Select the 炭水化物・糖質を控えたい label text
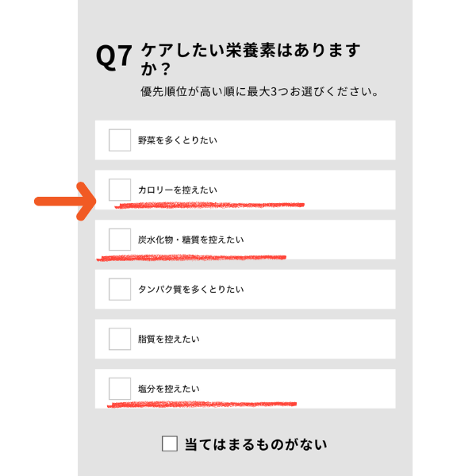The width and height of the screenshot is (476, 476). point(190,240)
